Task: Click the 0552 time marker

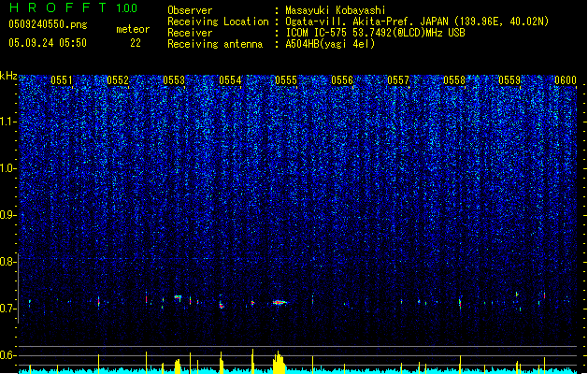Action: pos(118,80)
